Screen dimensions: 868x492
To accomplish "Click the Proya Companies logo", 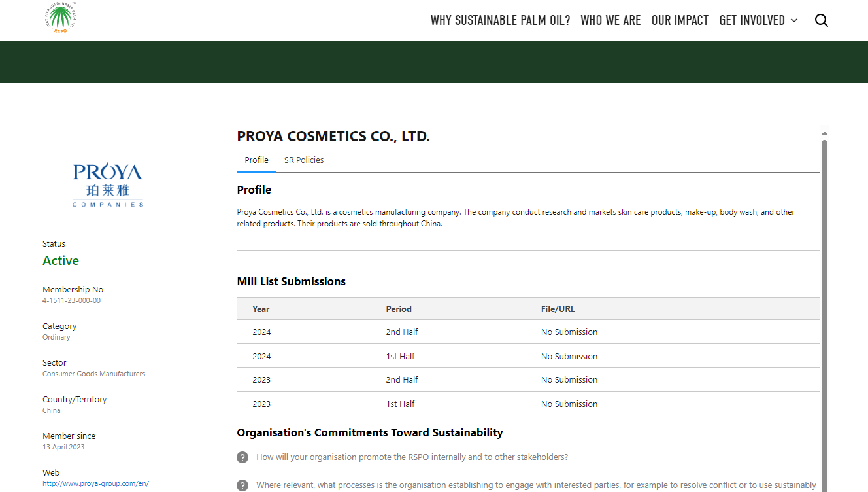I will 108,186.
